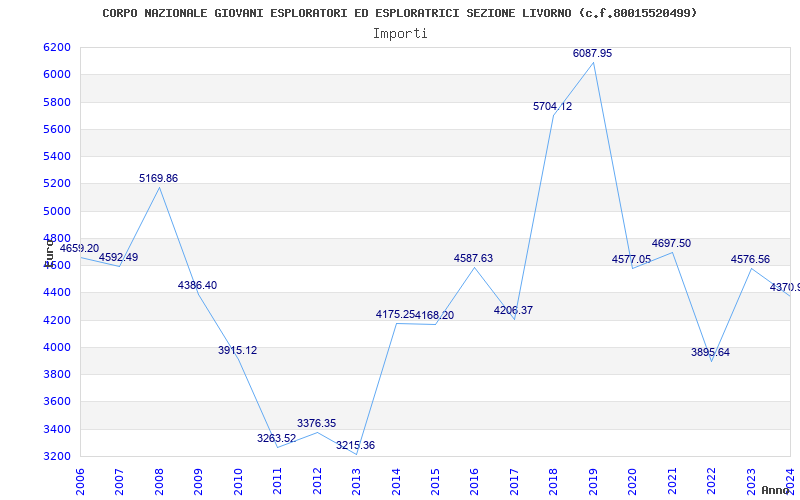Select the 4587.63 data label

[x=473, y=258]
